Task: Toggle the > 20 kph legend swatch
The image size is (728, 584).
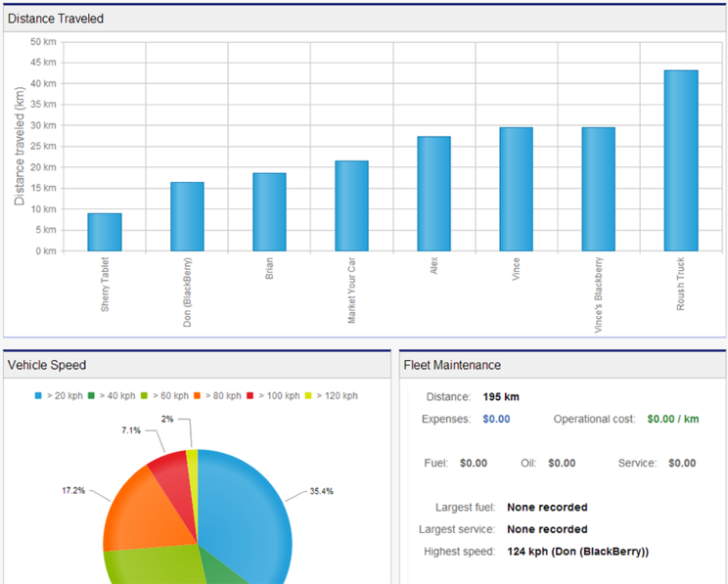Action: coord(38,396)
